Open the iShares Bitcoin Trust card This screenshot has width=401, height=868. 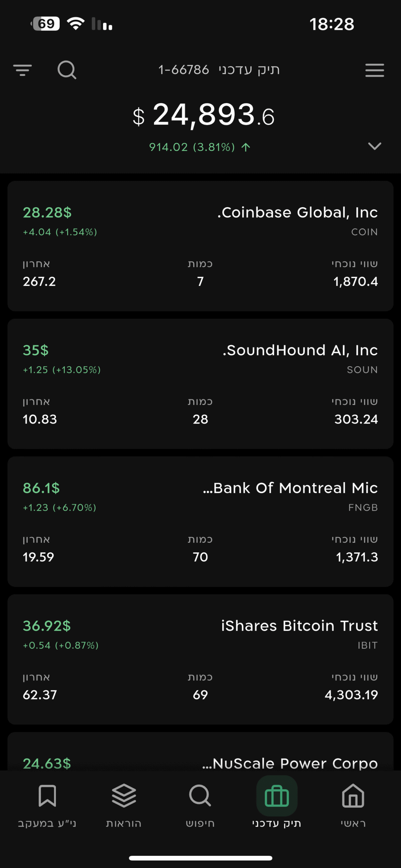[200, 659]
